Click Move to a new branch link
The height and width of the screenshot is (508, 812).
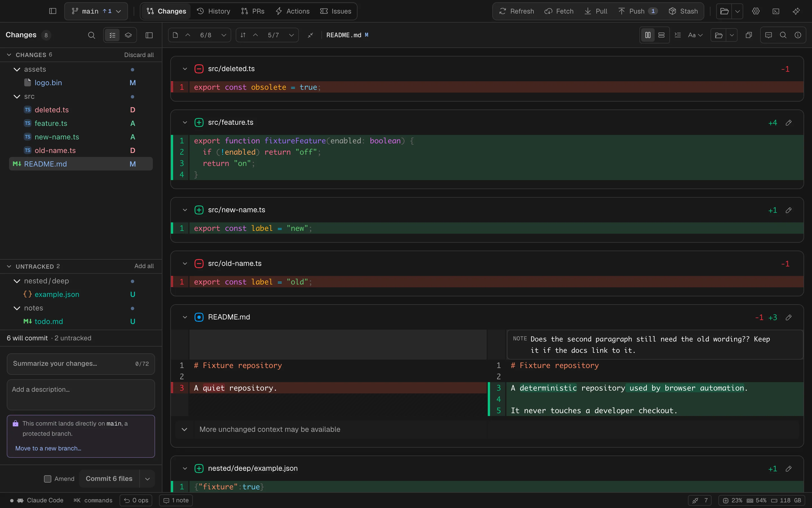tap(48, 448)
